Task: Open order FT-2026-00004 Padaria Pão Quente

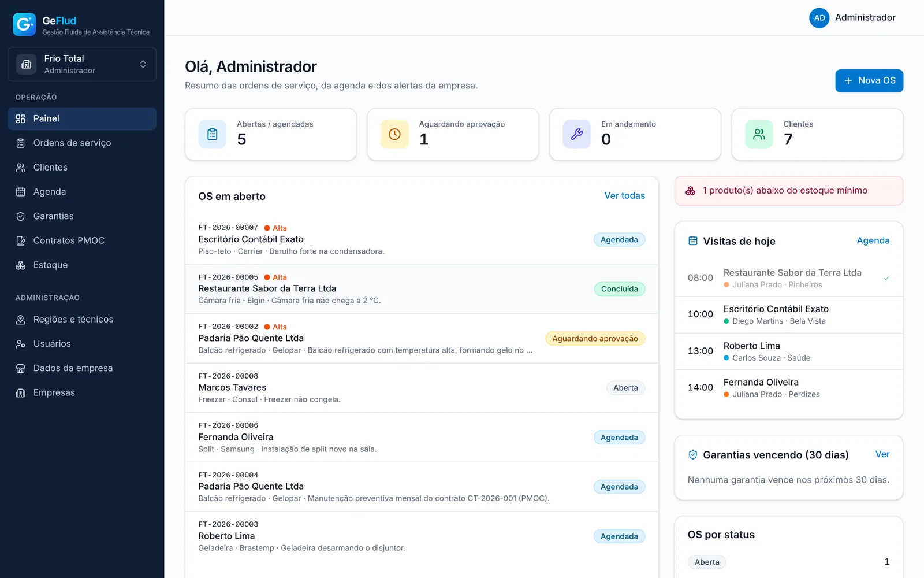Action: click(422, 487)
